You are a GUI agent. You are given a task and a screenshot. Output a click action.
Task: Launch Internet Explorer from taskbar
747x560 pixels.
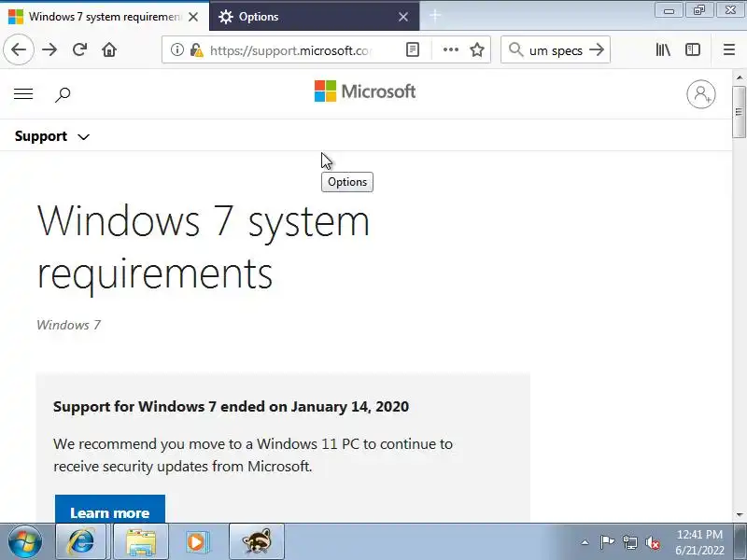pos(81,541)
